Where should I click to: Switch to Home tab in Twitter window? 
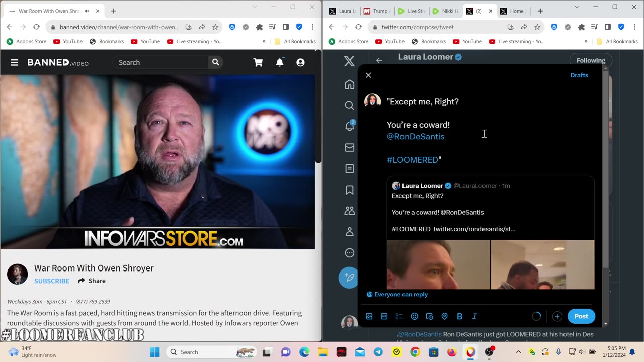(512, 11)
